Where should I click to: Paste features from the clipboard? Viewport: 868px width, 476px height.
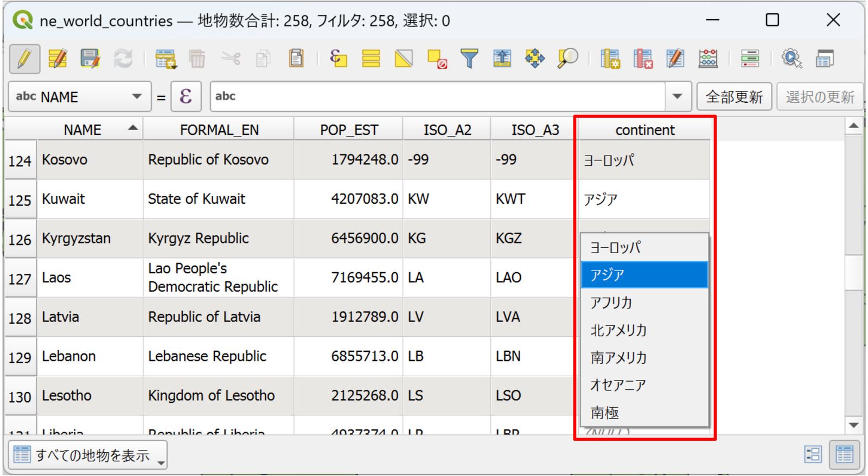click(296, 59)
